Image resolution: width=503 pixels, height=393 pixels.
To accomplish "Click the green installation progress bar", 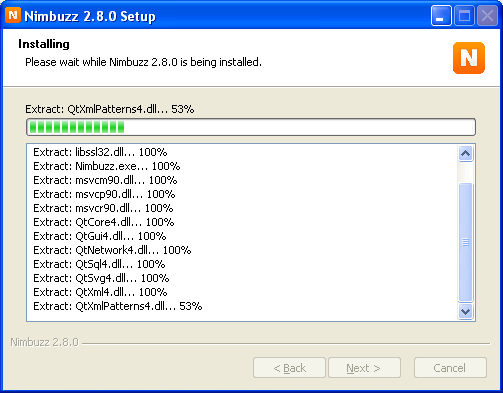I will click(x=251, y=127).
